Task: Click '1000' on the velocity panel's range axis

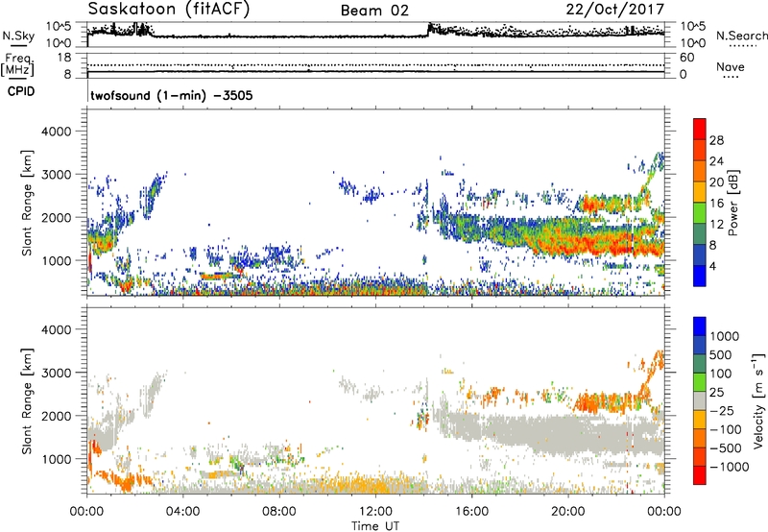Action: point(56,459)
